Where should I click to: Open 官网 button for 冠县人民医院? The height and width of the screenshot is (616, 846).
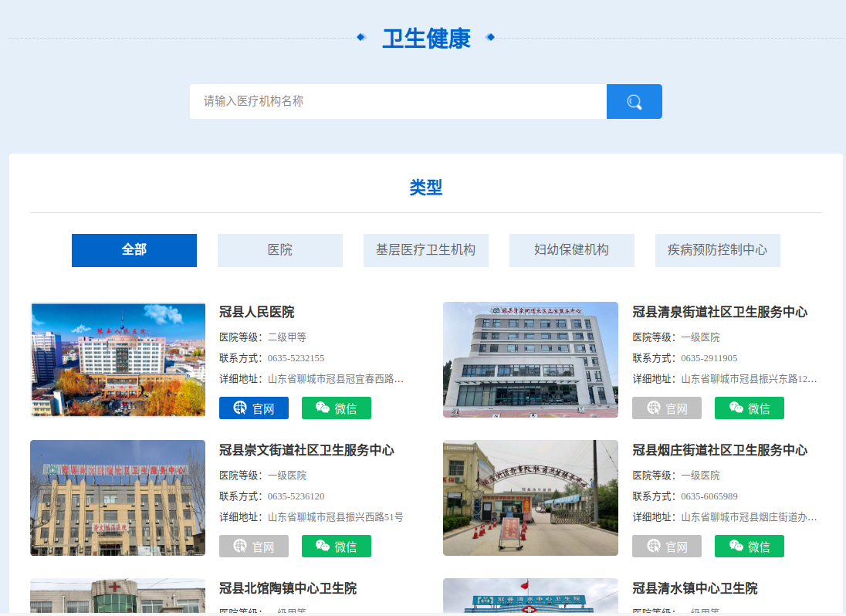coord(254,408)
